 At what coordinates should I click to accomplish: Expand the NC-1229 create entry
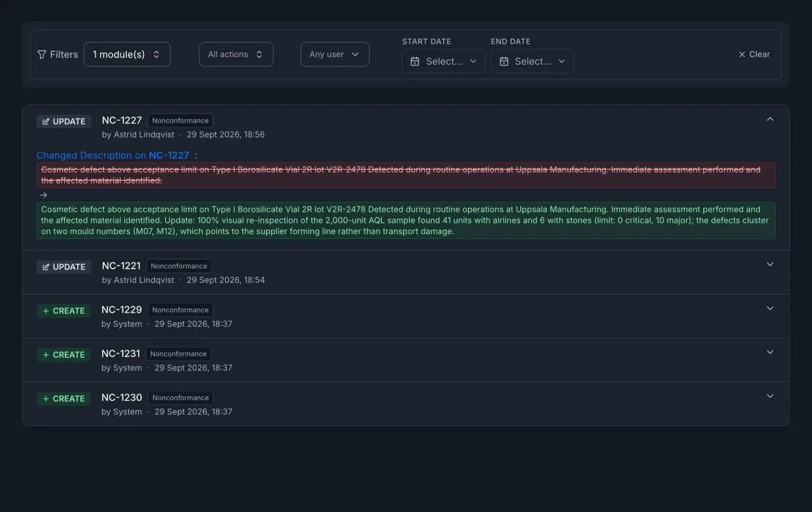(770, 308)
